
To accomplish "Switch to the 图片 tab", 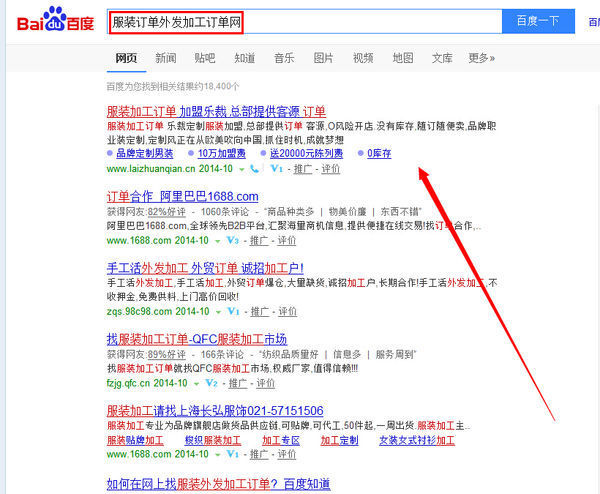I will pos(324,59).
